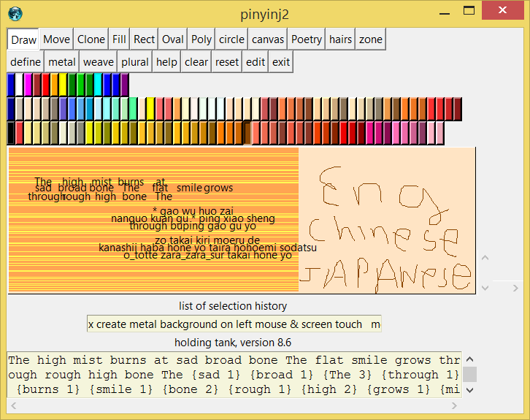Select the Draw tool button
The width and height of the screenshot is (530, 420).
23,39
